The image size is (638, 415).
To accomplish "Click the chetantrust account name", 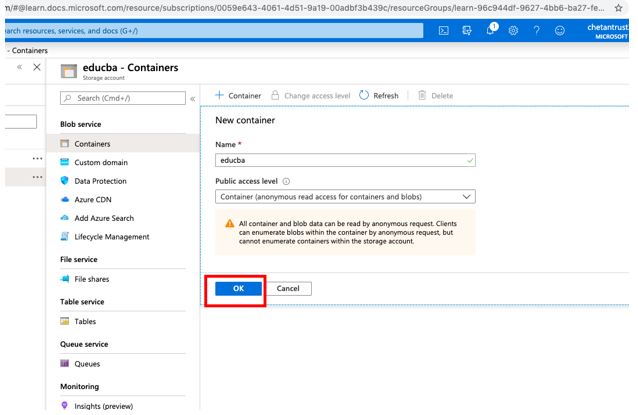I will (607, 27).
